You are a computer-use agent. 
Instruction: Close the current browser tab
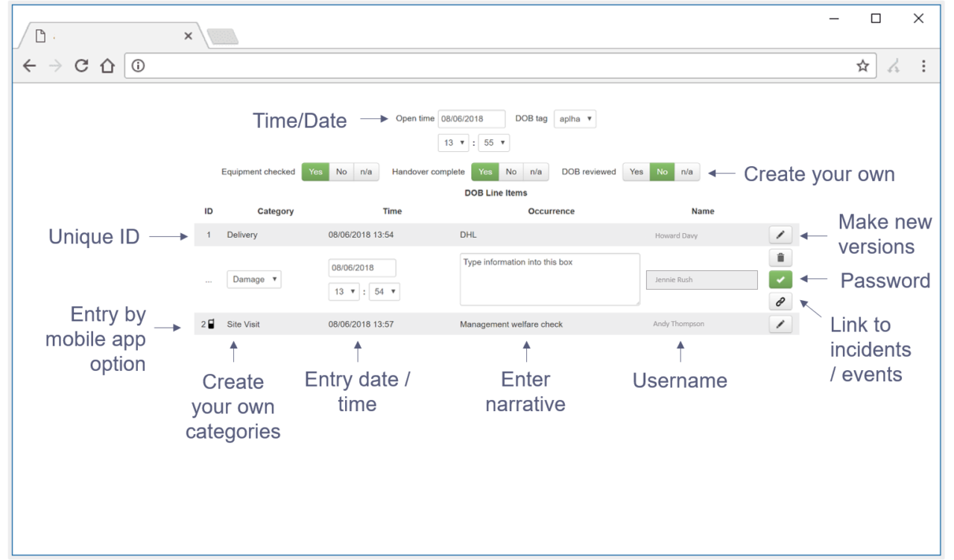click(x=188, y=36)
